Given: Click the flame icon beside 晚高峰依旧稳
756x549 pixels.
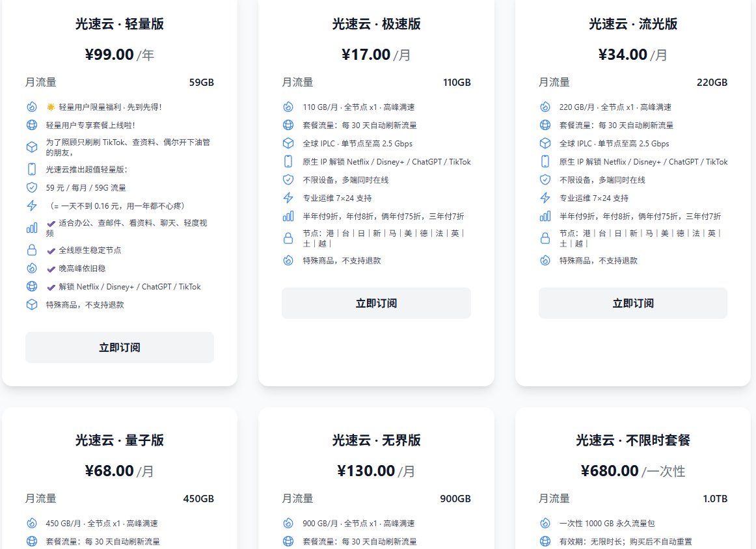Looking at the screenshot, I should [31, 268].
